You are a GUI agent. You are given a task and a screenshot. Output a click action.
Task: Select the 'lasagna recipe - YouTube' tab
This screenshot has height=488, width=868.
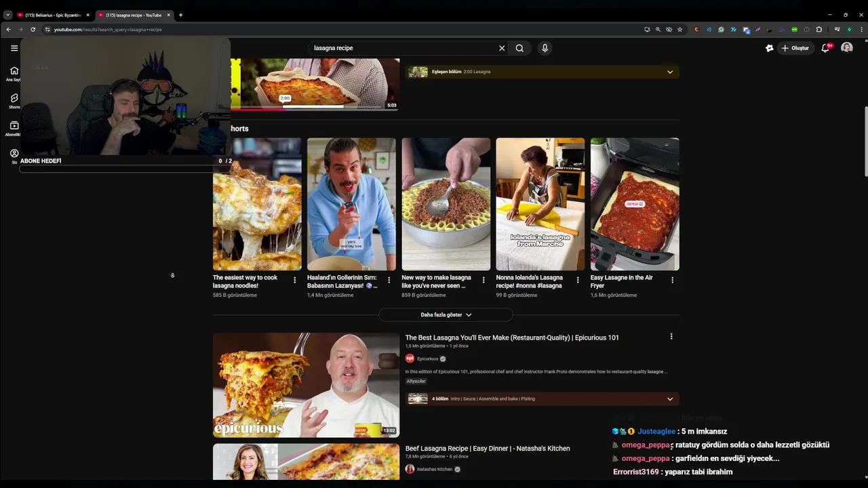tap(133, 15)
